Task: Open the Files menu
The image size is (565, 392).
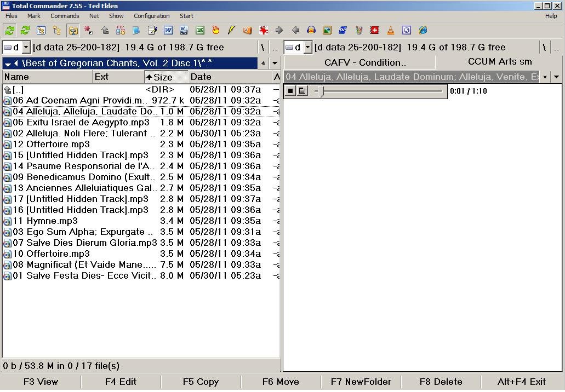Action: (x=11, y=16)
